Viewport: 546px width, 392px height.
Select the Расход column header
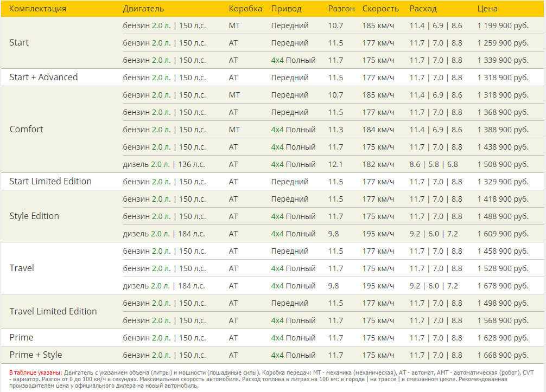(x=423, y=9)
